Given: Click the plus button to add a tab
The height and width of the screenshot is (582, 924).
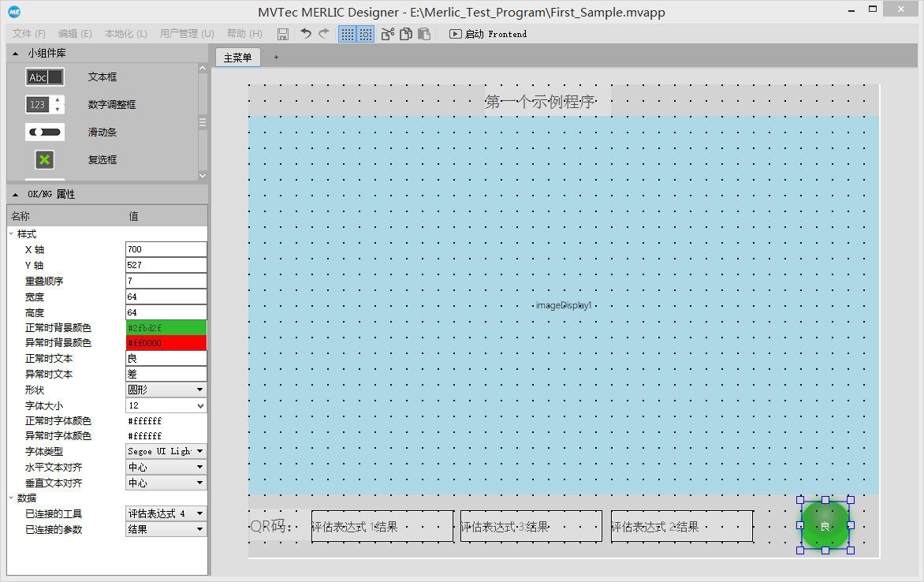Looking at the screenshot, I should 275,57.
